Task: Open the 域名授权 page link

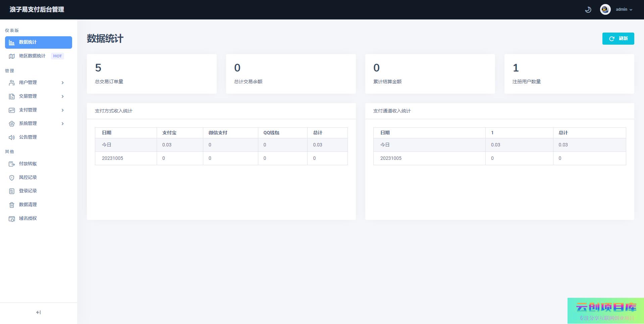Action: coord(28,219)
